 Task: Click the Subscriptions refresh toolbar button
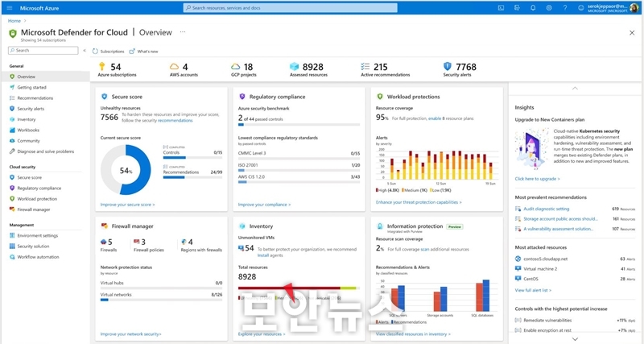(x=109, y=52)
